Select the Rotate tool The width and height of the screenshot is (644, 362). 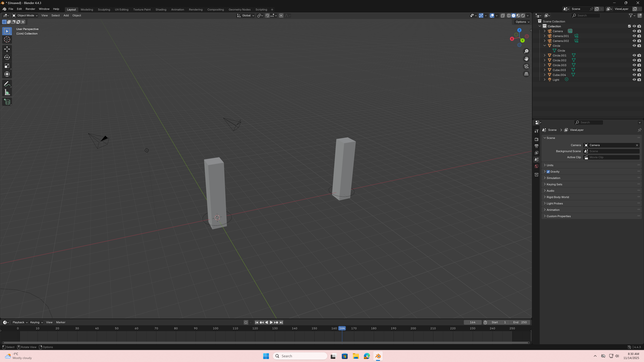coord(7,57)
